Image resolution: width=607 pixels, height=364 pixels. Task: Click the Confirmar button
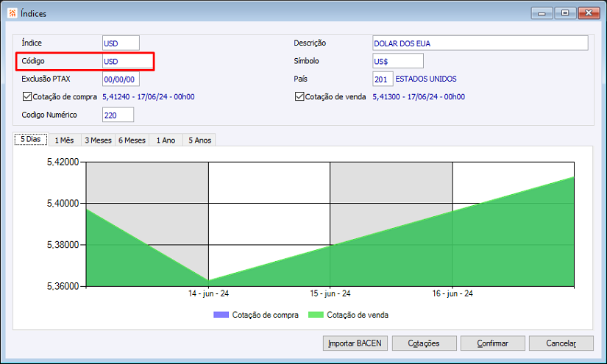[492, 343]
